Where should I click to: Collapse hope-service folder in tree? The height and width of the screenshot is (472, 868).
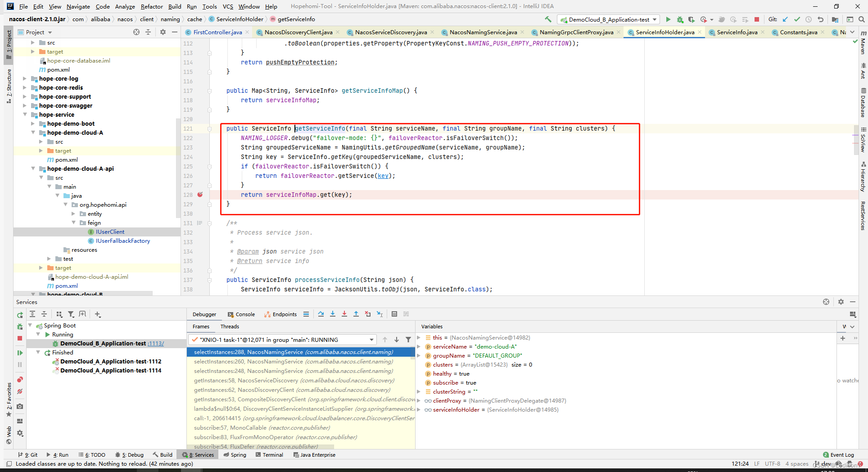point(25,114)
